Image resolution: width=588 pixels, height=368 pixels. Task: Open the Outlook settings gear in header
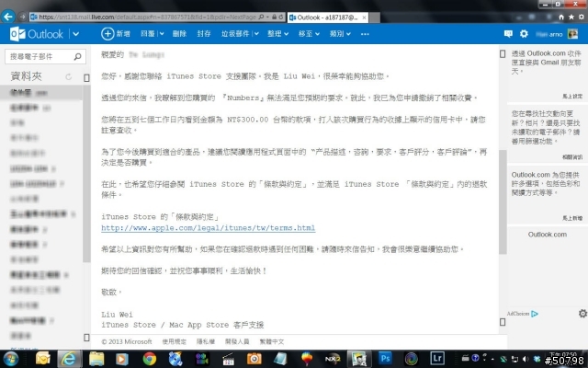pos(524,34)
